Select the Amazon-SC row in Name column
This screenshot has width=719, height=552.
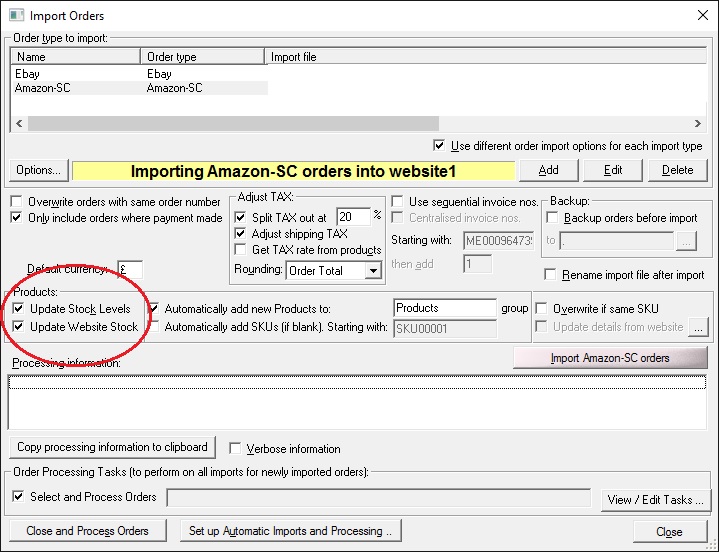[x=43, y=88]
